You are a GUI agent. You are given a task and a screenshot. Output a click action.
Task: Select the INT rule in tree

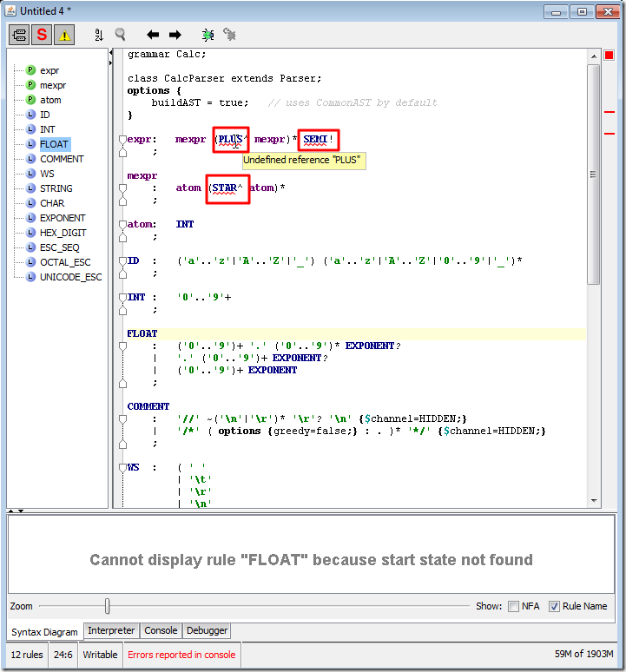[x=47, y=129]
